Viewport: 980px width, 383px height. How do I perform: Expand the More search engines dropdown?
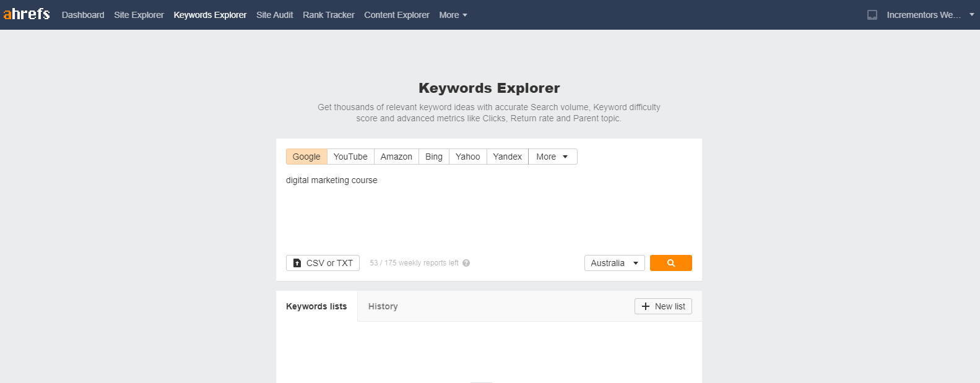(x=553, y=157)
